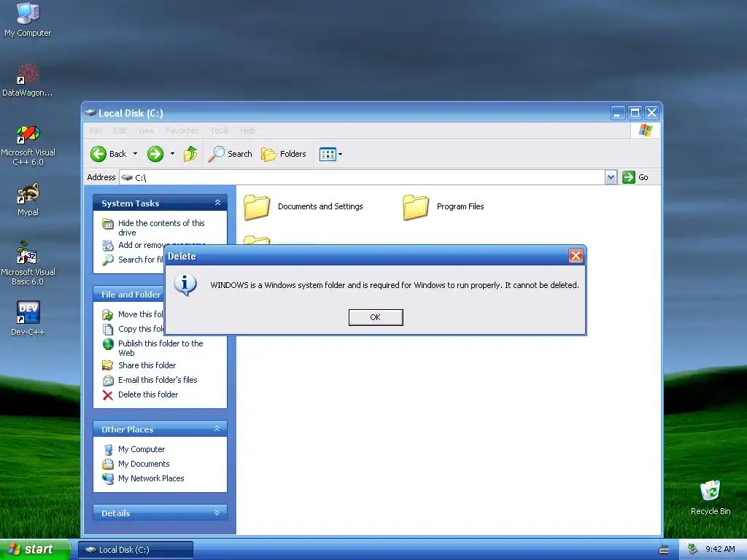Launch Dev-C++ desktop shortcut
Image resolution: width=747 pixels, height=560 pixels.
[x=28, y=318]
